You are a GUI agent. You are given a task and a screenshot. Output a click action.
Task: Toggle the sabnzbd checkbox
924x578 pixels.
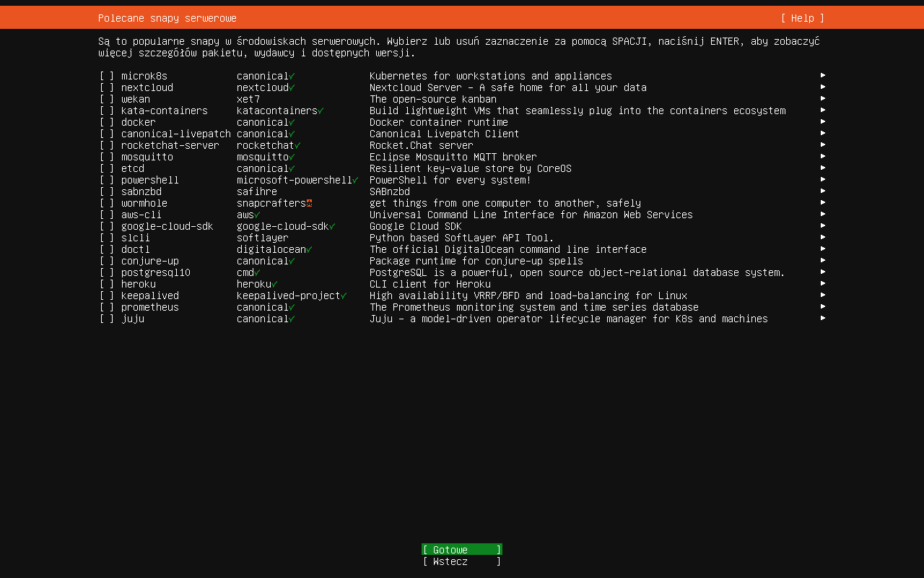[x=107, y=191]
